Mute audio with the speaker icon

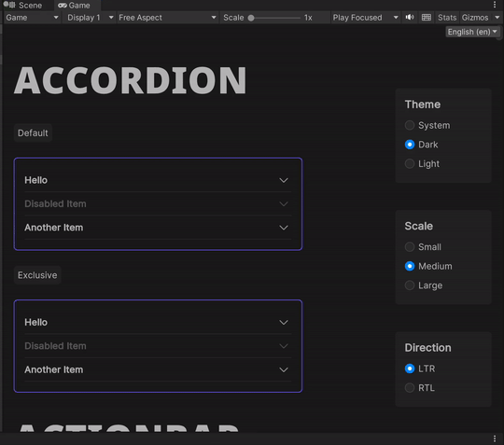pyautogui.click(x=409, y=18)
